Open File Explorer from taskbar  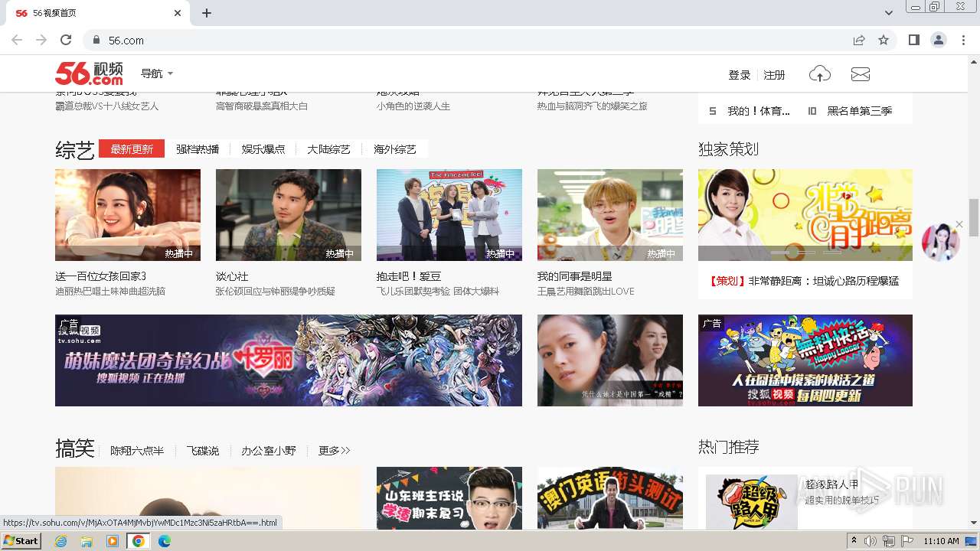click(87, 541)
